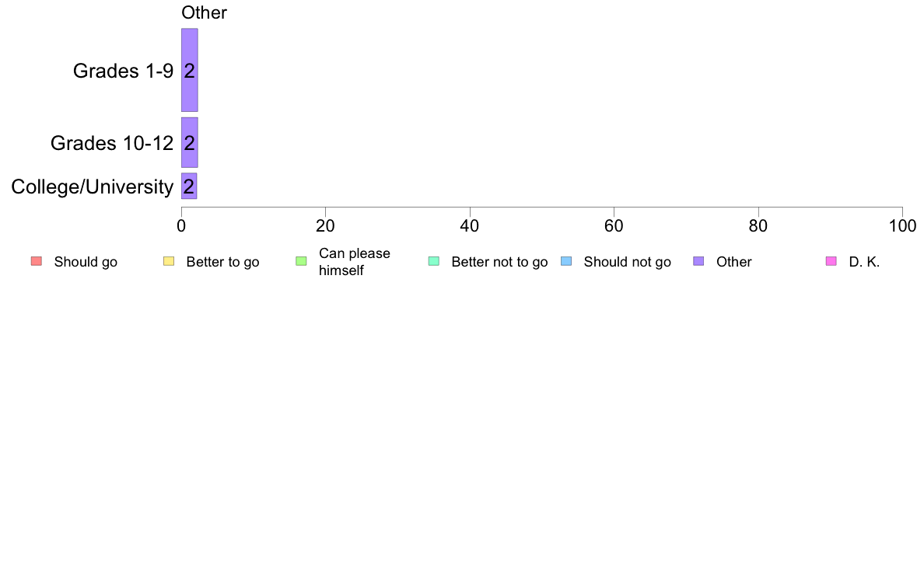The image size is (924, 572).
Task: Click the Grades 10-12 axis label
Action: tap(112, 143)
